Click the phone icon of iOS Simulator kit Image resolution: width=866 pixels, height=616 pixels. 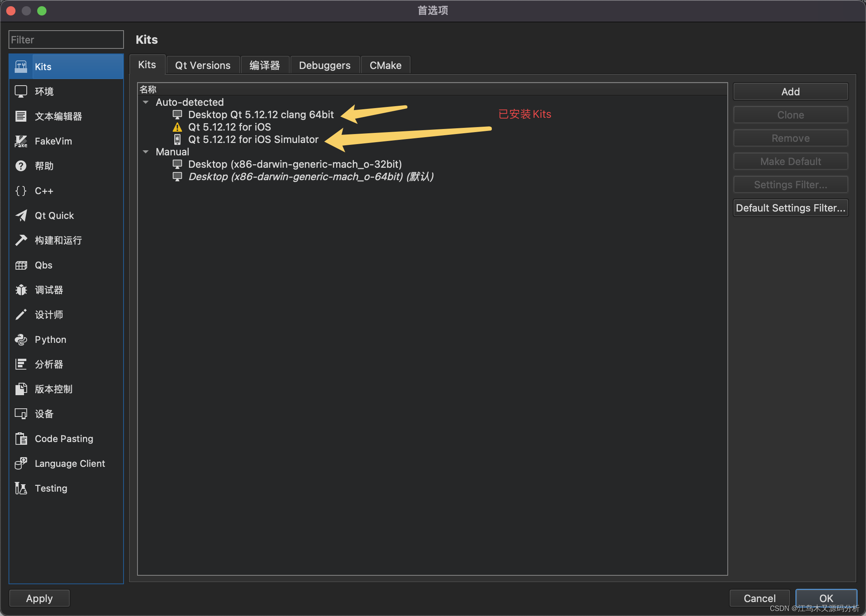177,139
